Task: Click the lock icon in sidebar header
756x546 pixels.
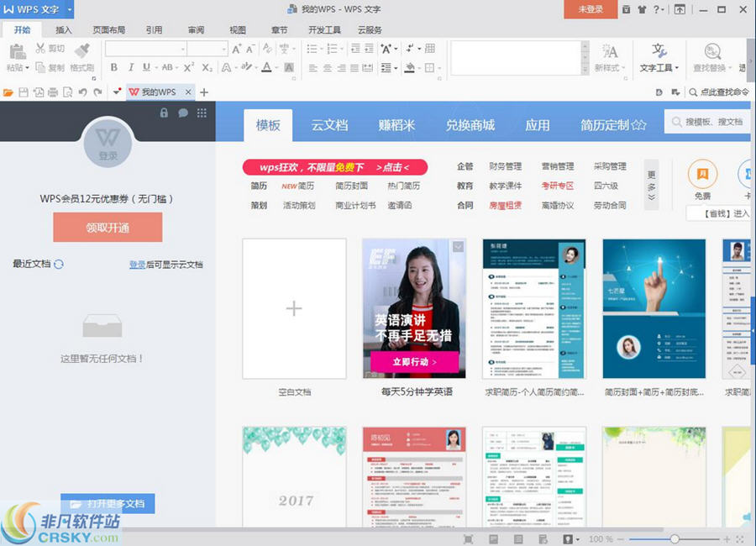Action: pos(164,113)
